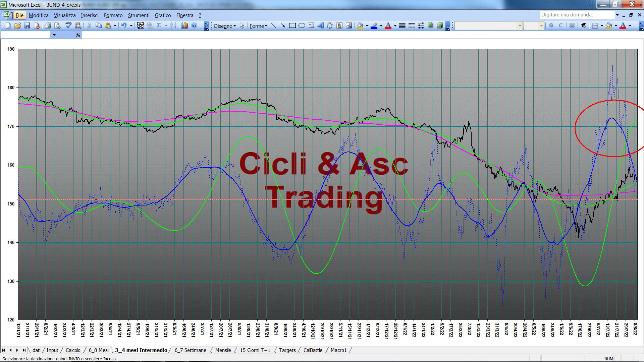Click the fx insert function button

78,35
